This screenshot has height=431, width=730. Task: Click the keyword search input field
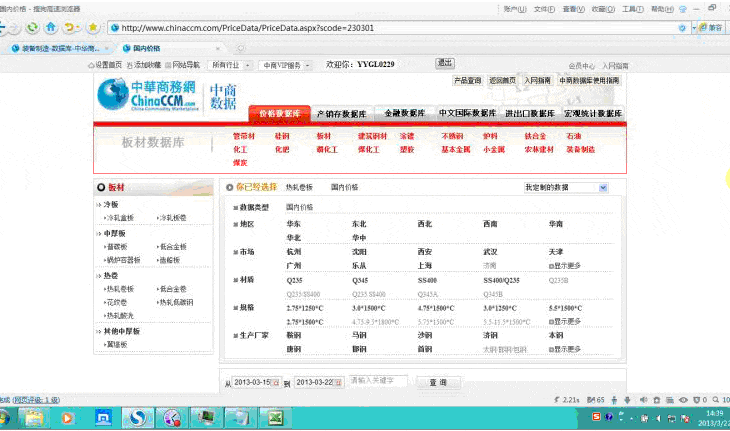378,382
